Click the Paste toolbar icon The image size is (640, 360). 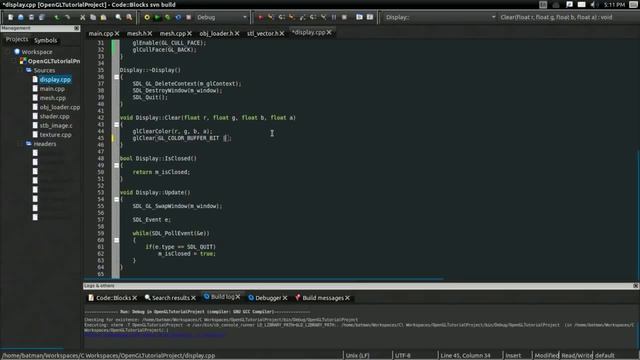(103, 17)
